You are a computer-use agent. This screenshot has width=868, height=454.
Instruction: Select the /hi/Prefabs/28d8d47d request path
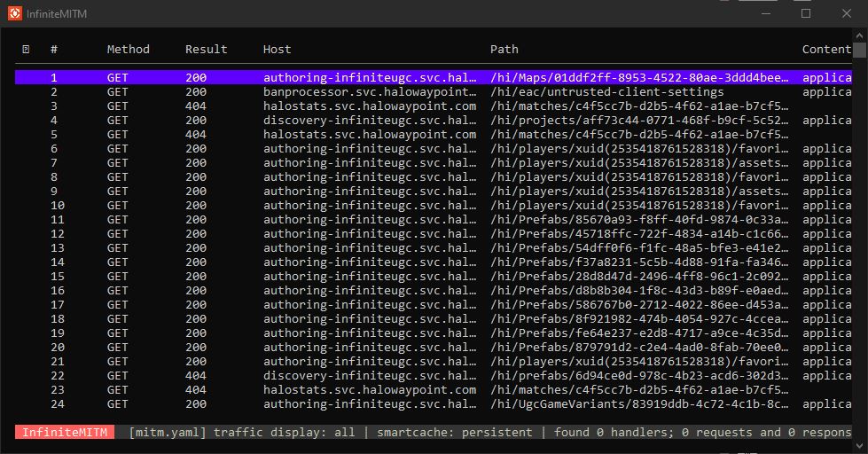coord(639,277)
